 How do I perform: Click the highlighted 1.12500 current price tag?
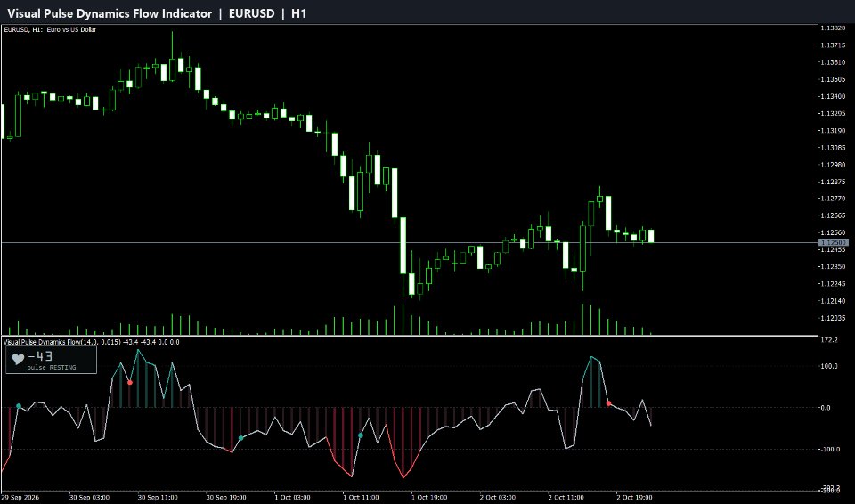click(x=834, y=242)
